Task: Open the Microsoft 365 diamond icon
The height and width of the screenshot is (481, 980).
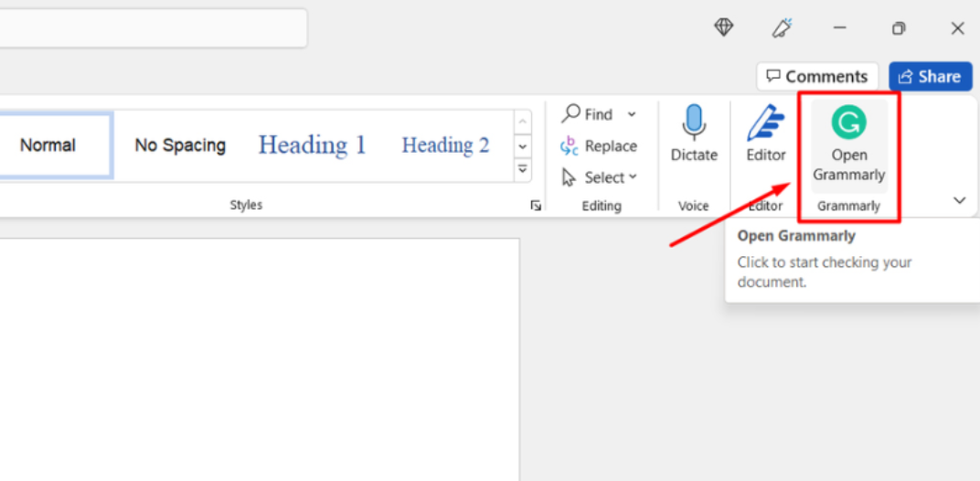Action: (723, 27)
